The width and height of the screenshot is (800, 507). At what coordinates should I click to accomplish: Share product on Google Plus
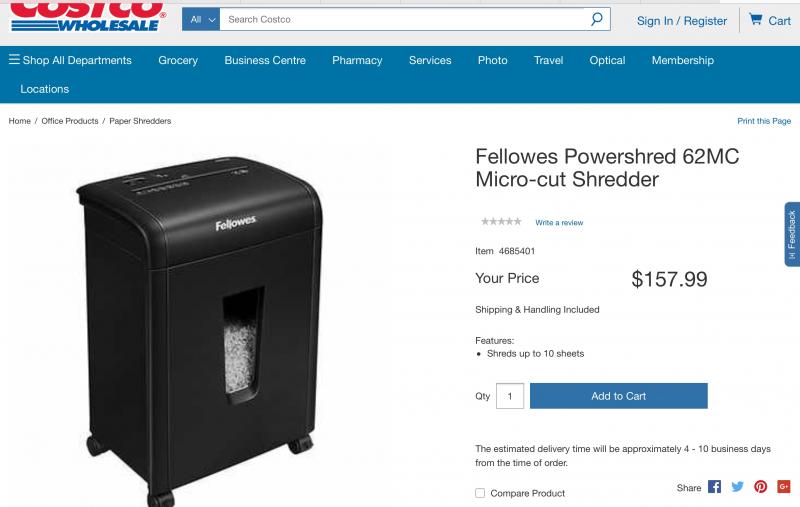pyautogui.click(x=784, y=487)
